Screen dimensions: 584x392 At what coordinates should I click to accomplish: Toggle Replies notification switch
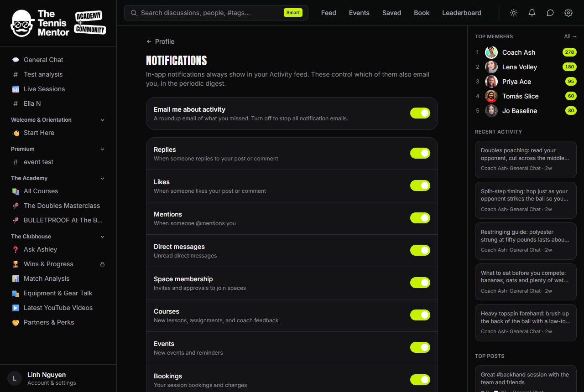pos(420,153)
